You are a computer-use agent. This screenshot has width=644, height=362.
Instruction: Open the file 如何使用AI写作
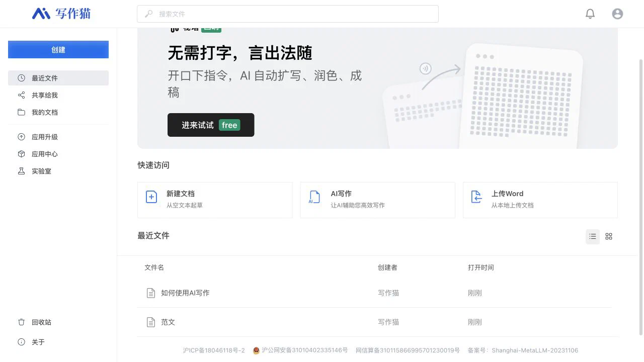(185, 293)
